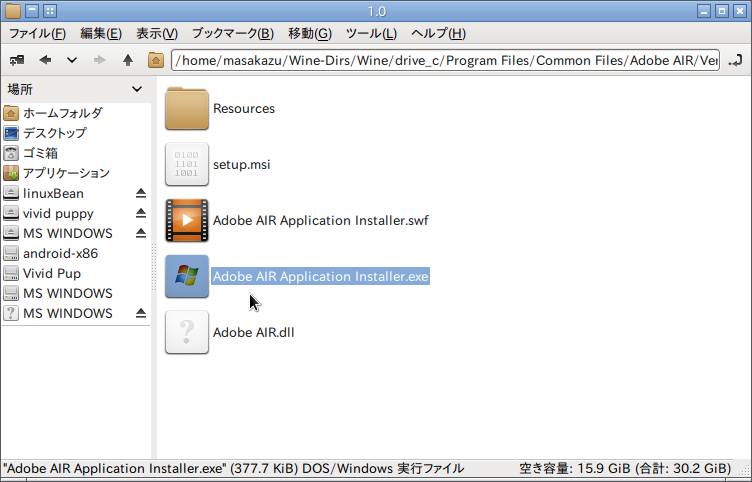Expand the 場所 side pane dropdown
Screen dimensions: 752x482
(137, 89)
